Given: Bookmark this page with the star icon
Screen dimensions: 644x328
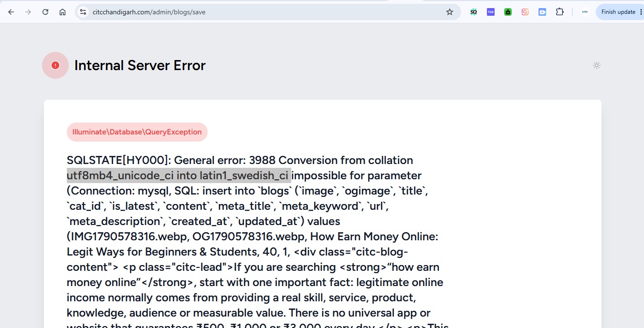Looking at the screenshot, I should 450,12.
